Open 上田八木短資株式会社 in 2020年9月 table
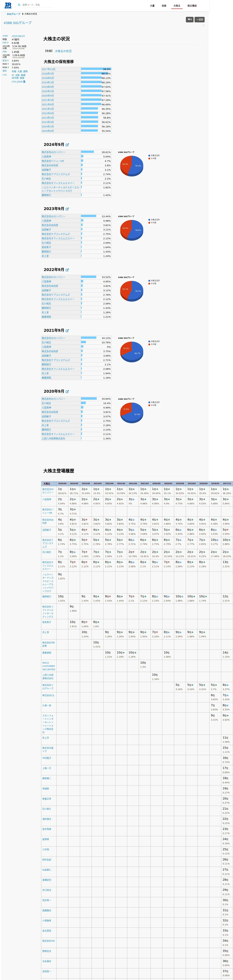 point(53,439)
